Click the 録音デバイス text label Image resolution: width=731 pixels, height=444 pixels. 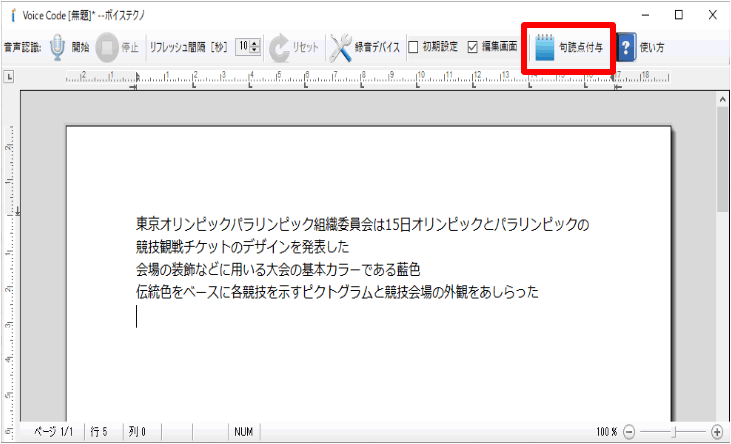coord(377,47)
